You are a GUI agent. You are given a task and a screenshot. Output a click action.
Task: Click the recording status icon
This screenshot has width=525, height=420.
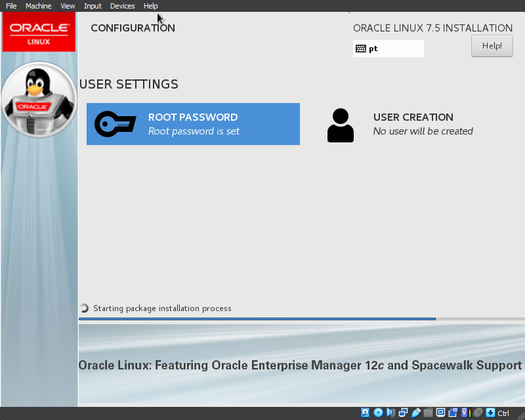click(x=453, y=413)
